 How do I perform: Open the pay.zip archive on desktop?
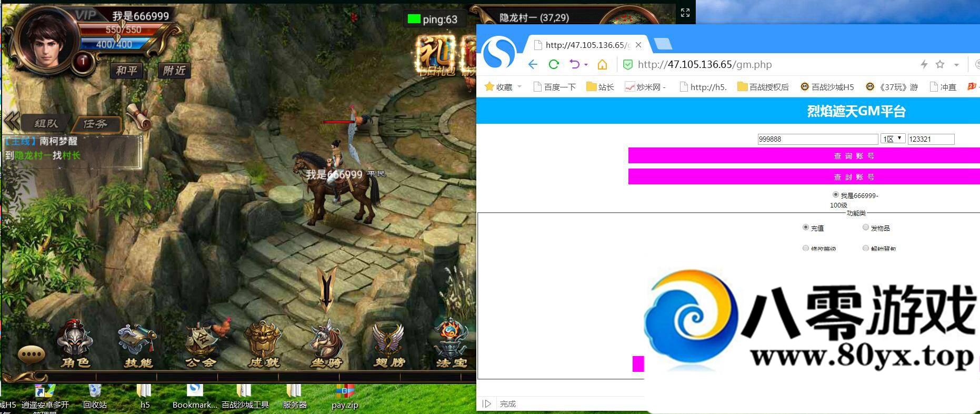tap(345, 396)
